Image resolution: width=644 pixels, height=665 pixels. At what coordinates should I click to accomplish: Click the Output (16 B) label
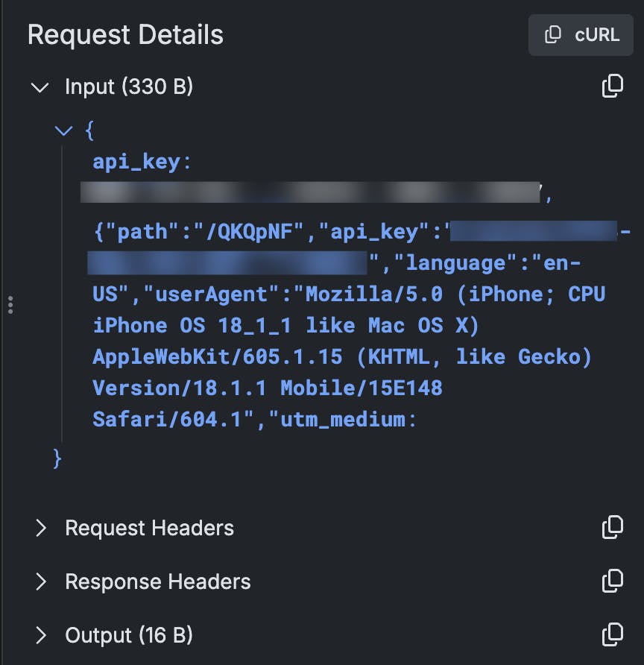pyautogui.click(x=129, y=635)
